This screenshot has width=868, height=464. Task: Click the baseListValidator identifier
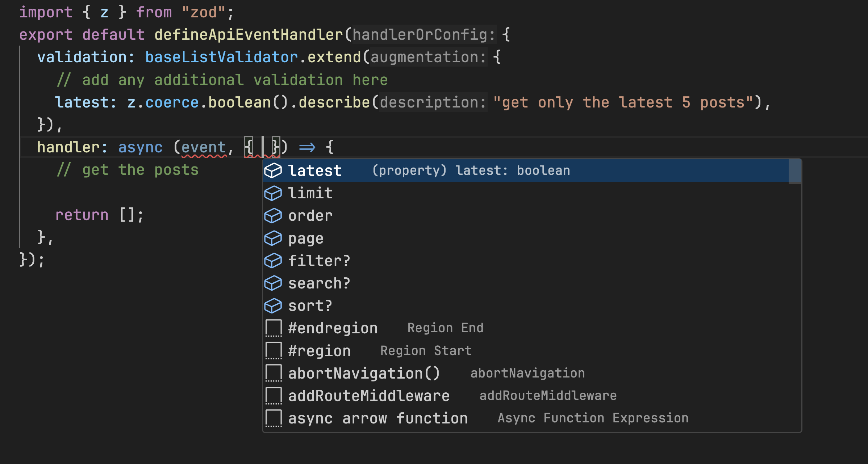pyautogui.click(x=221, y=57)
